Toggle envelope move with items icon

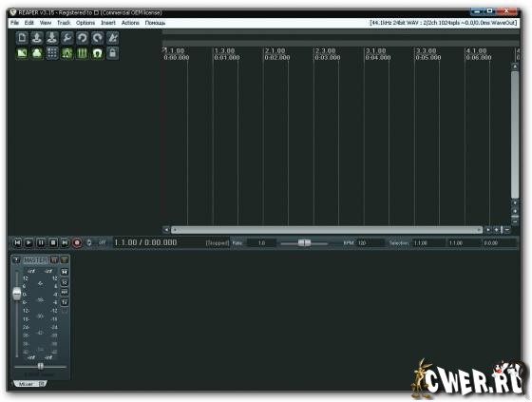67,53
